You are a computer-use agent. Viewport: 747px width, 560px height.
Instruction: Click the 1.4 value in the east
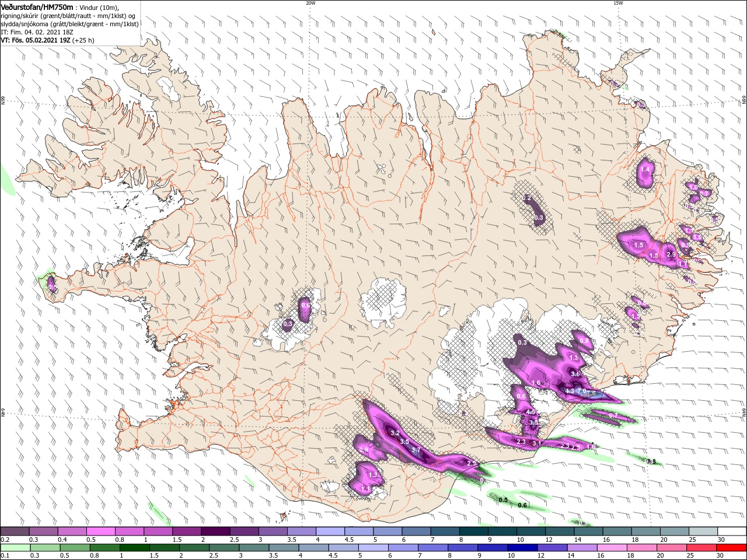tap(645, 169)
